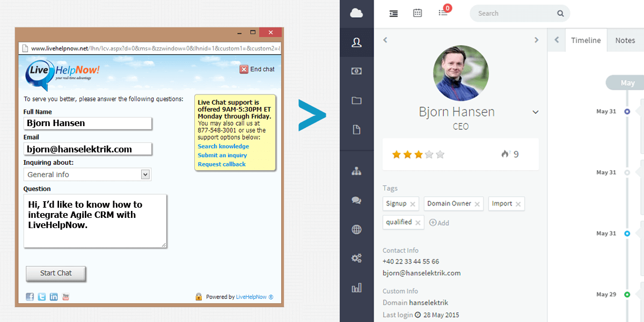Switch to the Notes tab
Viewport: 644px width, 322px height.
tap(625, 40)
